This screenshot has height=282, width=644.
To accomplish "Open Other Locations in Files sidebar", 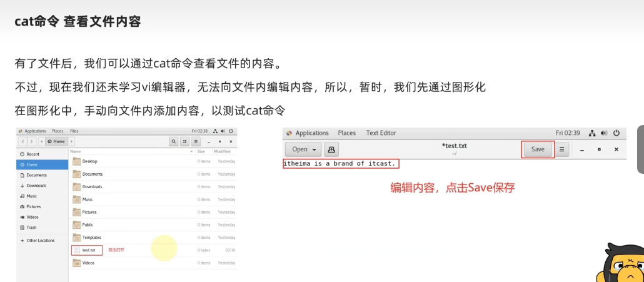I will pos(40,241).
